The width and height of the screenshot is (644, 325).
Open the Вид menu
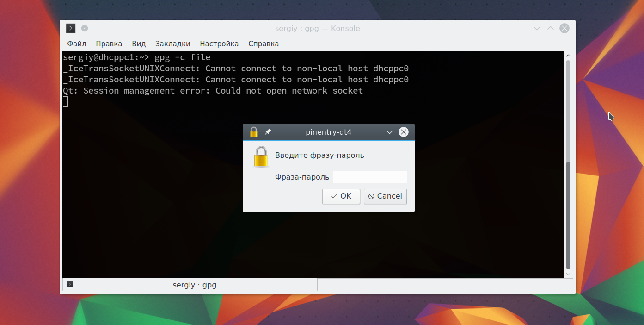[138, 44]
